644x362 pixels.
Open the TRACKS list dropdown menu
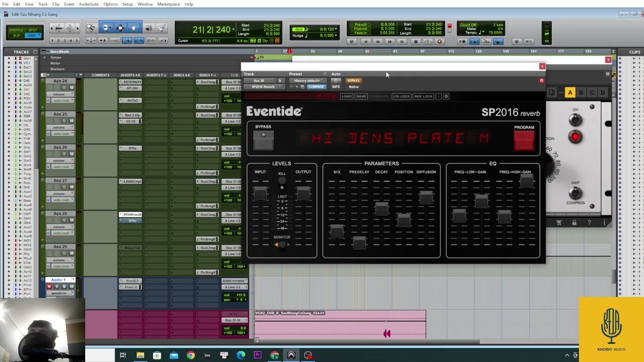tap(35, 52)
